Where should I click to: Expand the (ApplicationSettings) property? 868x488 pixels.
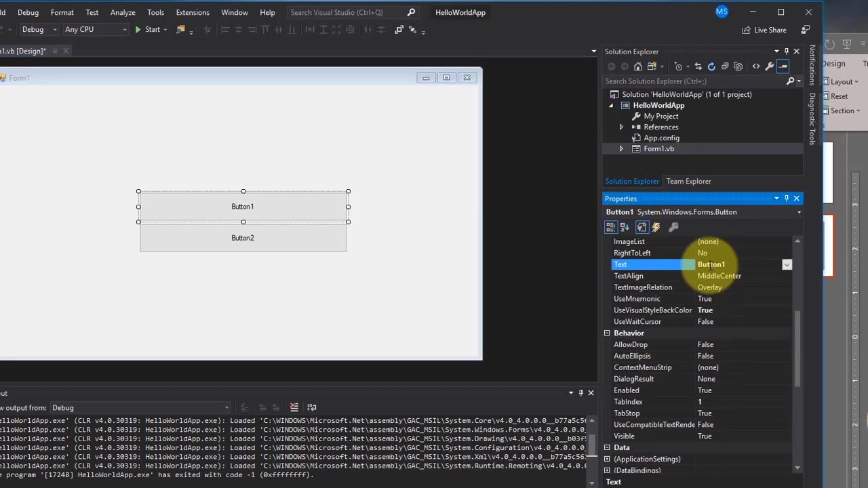coord(607,460)
